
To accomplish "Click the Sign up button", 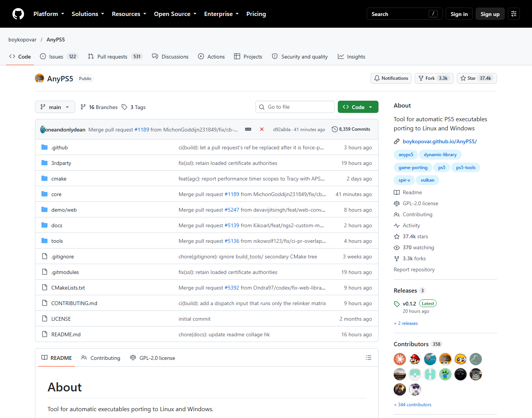I will 490,14.
